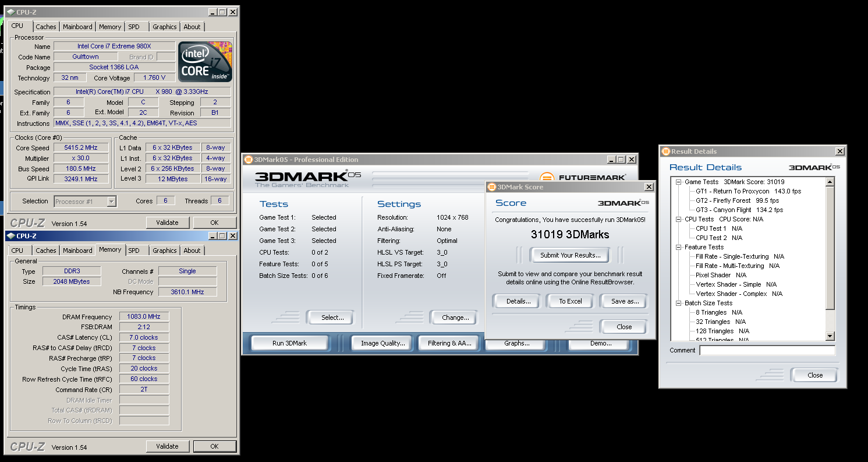The width and height of the screenshot is (868, 462).
Task: Click OK in top CPU-Z window
Action: pyautogui.click(x=214, y=223)
